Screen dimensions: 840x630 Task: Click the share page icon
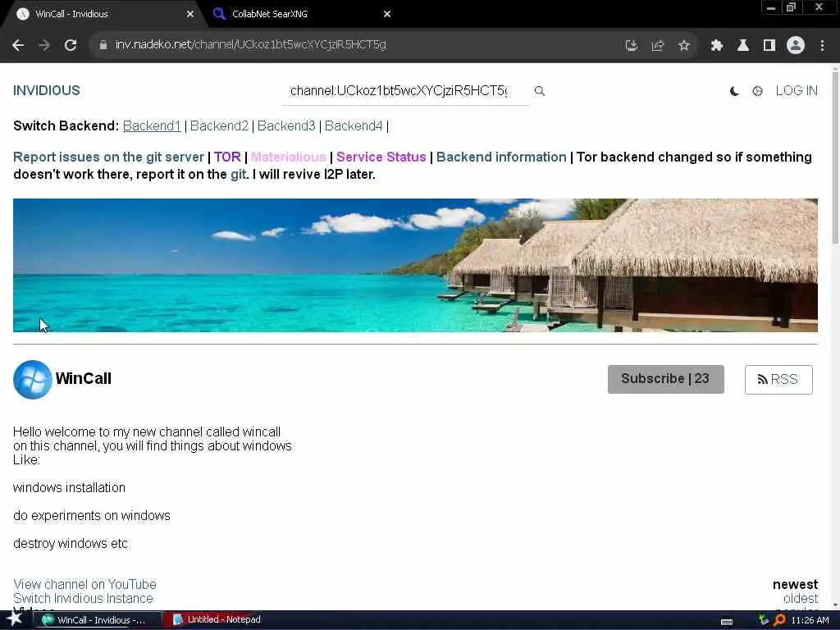(658, 46)
